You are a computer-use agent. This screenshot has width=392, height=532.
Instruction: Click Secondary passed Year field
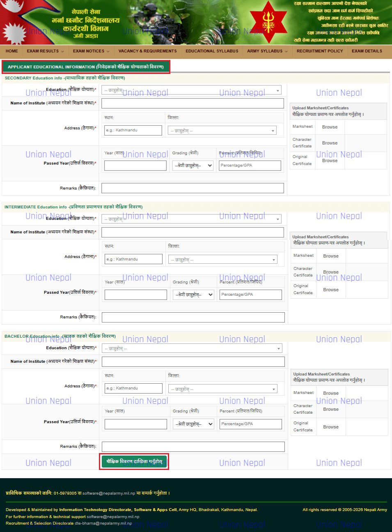(x=135, y=166)
